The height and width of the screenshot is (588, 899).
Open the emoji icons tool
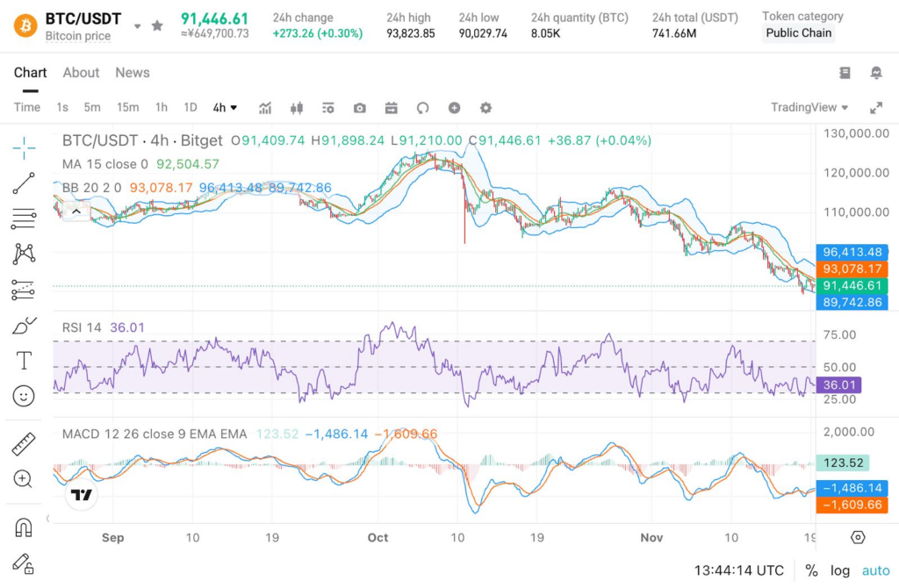click(x=24, y=396)
